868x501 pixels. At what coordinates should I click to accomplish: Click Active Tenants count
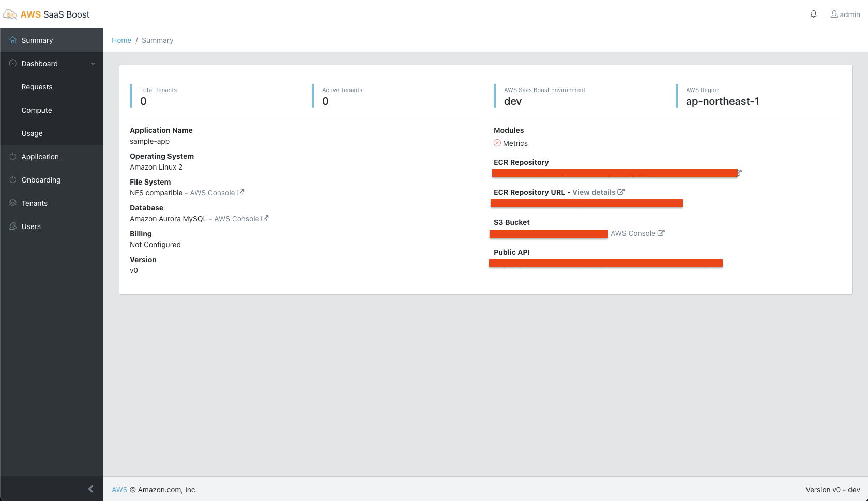point(326,101)
